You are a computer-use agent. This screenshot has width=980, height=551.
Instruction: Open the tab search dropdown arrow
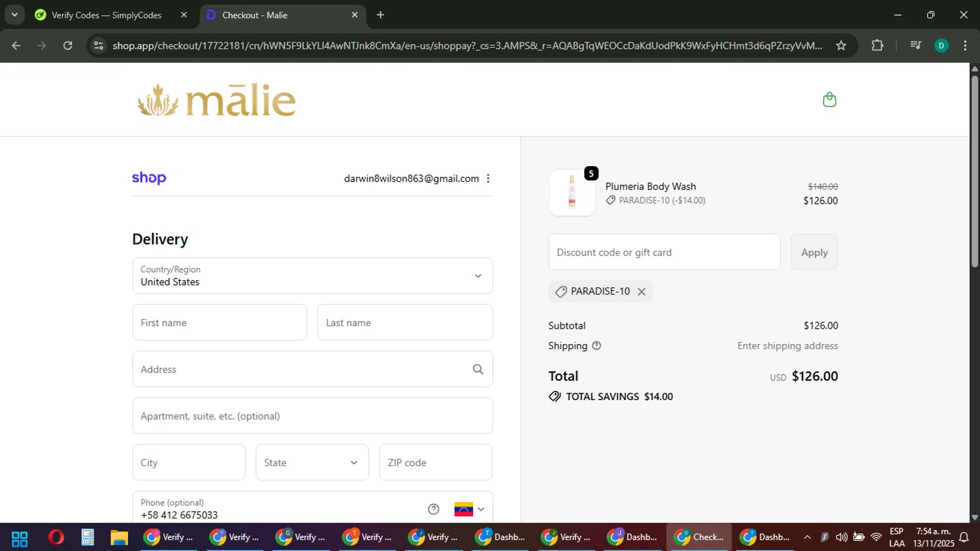[14, 14]
